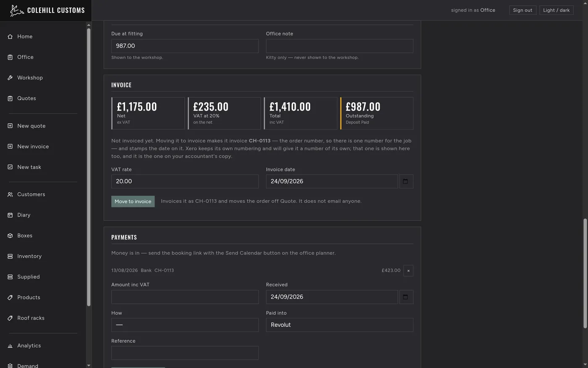Click the Office note field
Viewport: 588px width, 368px height.
pos(339,46)
